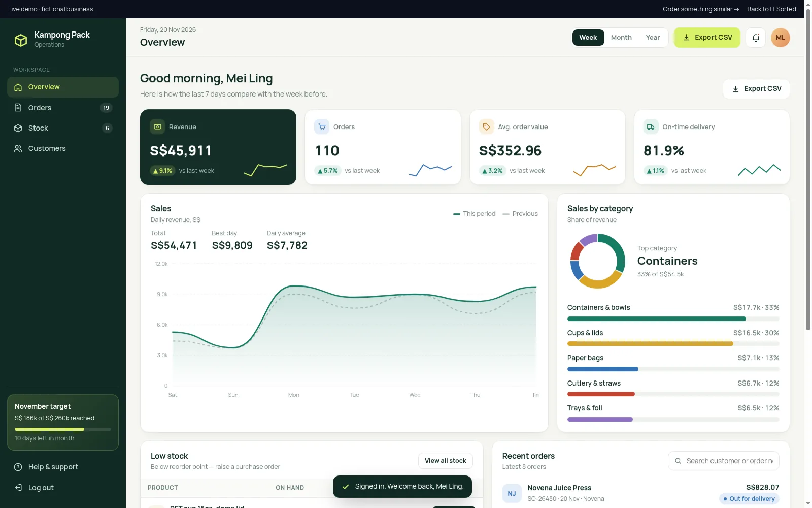The height and width of the screenshot is (508, 812).
Task: Click the Avg. order value tag icon
Action: (x=486, y=126)
